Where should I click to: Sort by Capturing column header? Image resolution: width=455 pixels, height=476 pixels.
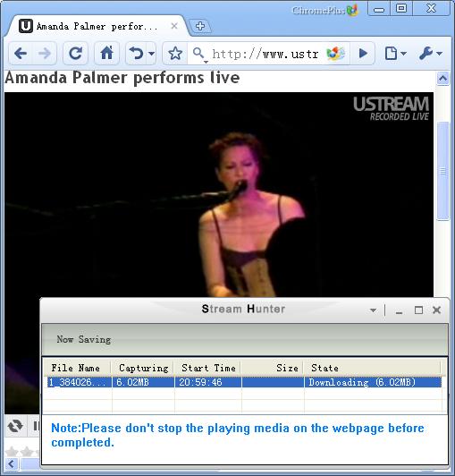coord(142,368)
